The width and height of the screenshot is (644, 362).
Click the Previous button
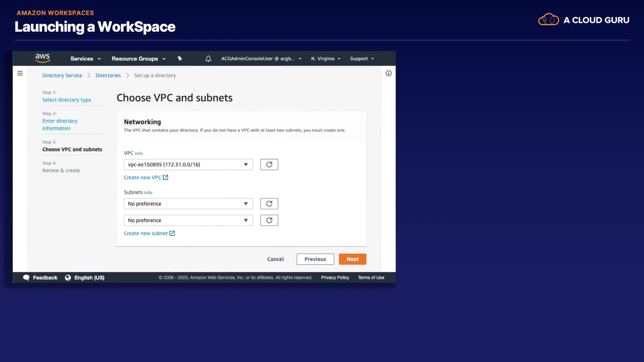point(315,259)
